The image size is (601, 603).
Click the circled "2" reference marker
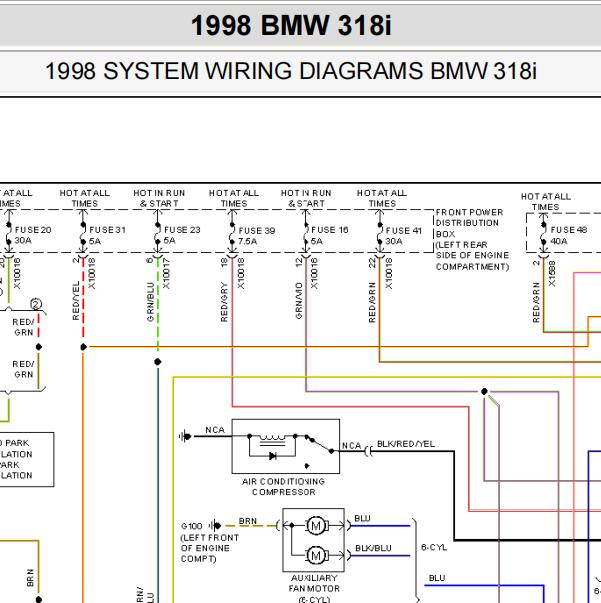36,304
